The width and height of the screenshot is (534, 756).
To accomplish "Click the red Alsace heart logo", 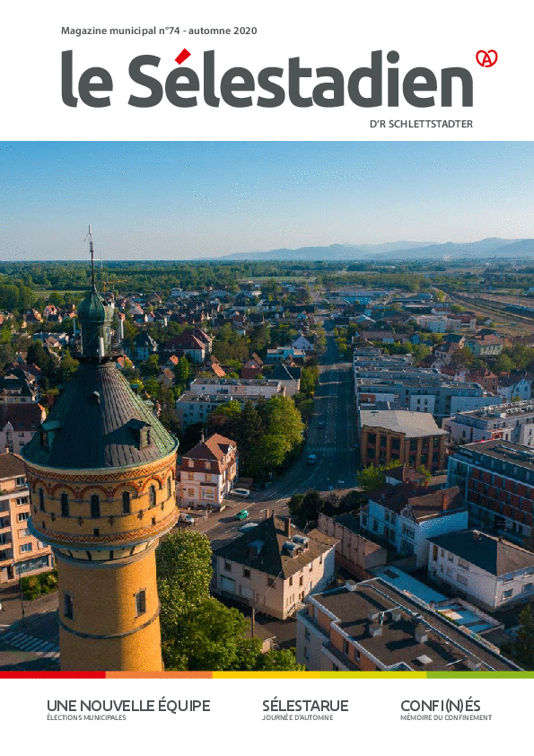I will coord(486,58).
